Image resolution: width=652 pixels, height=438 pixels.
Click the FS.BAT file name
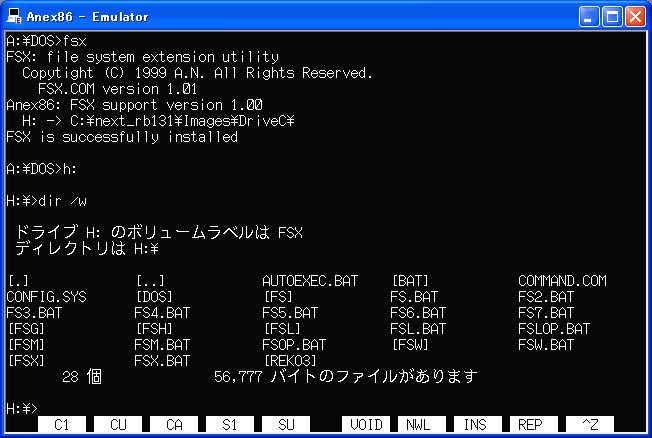click(x=414, y=297)
